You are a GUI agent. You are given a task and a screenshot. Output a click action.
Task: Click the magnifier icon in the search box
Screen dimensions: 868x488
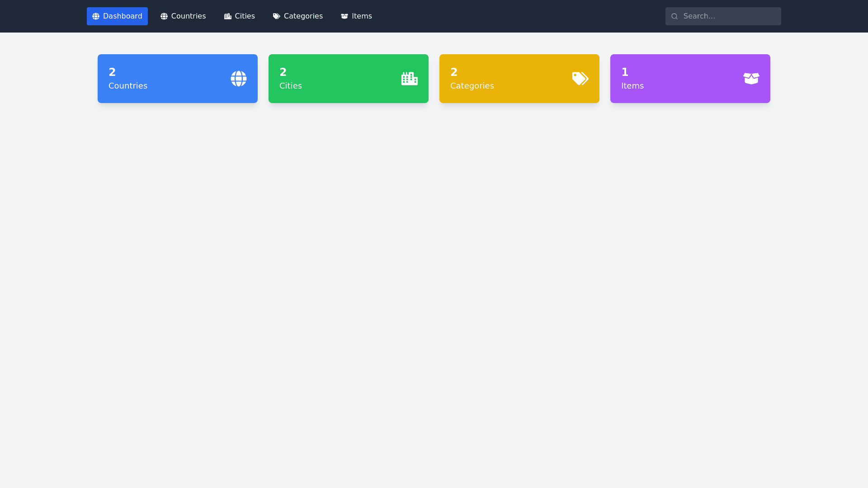click(x=675, y=16)
